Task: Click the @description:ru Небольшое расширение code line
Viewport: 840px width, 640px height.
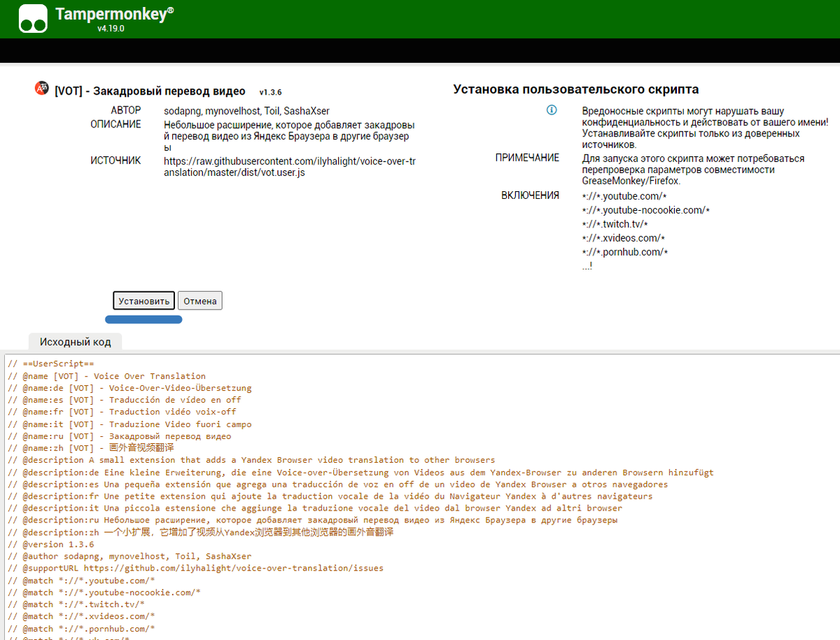Action: point(313,520)
